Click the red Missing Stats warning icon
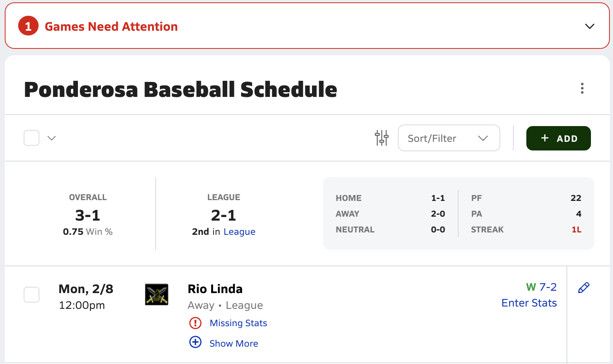 tap(195, 323)
